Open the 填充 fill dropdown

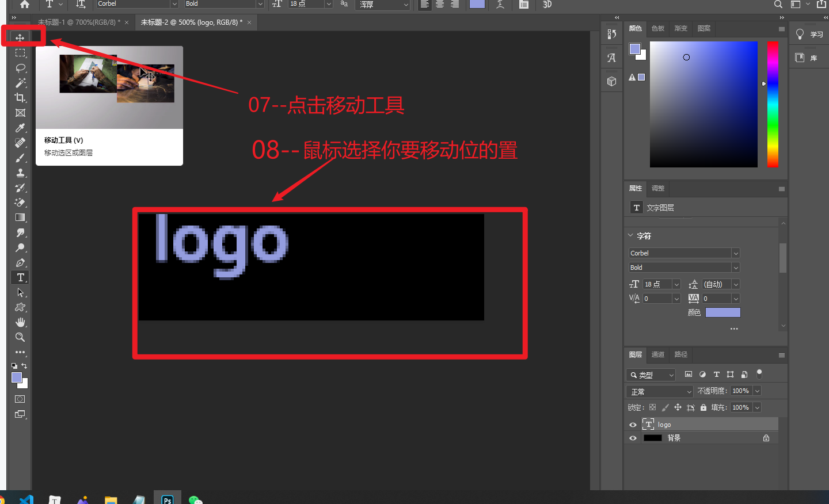(x=757, y=408)
